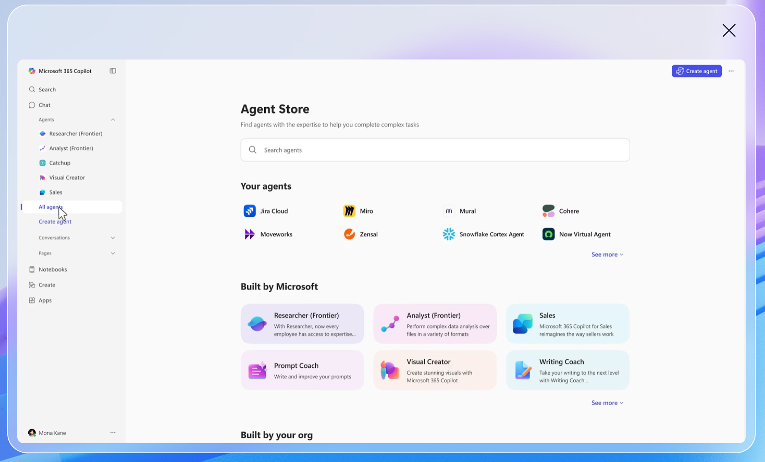This screenshot has height=462, width=765.
Task: Click the Microsoft 365 Copilot logo icon
Action: pos(32,71)
